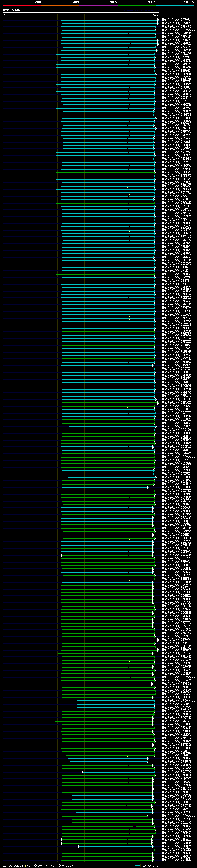Image resolution: width=197 pixels, height=868 pixels.
Task: Select hit label UniRef100_C0HE99
Action: pyautogui.click(x=177, y=64)
